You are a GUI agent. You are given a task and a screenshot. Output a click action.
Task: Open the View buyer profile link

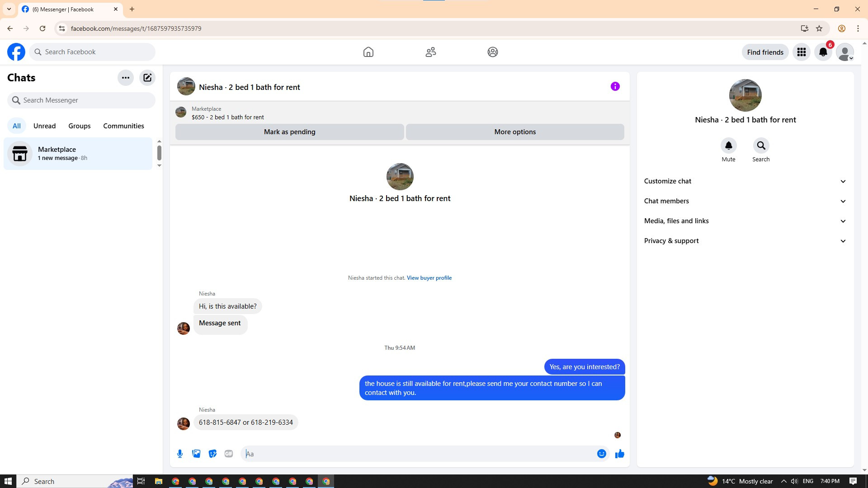(429, 278)
